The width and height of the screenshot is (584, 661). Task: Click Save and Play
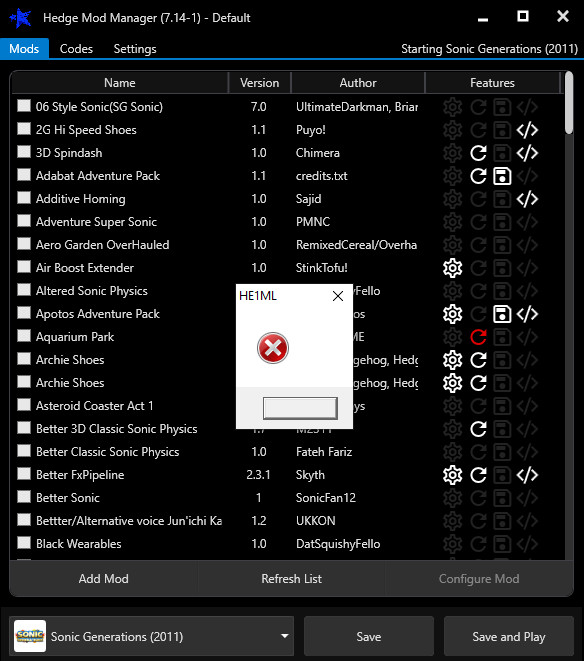point(509,636)
